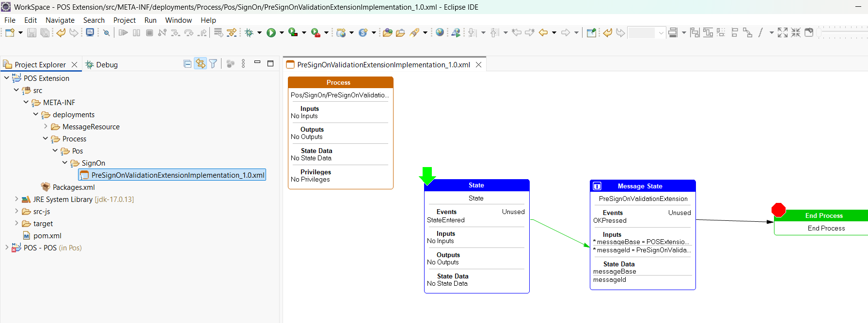Viewport: 868px width, 323px height.
Task: Open the Run configurations dropdown arrow
Action: [282, 32]
